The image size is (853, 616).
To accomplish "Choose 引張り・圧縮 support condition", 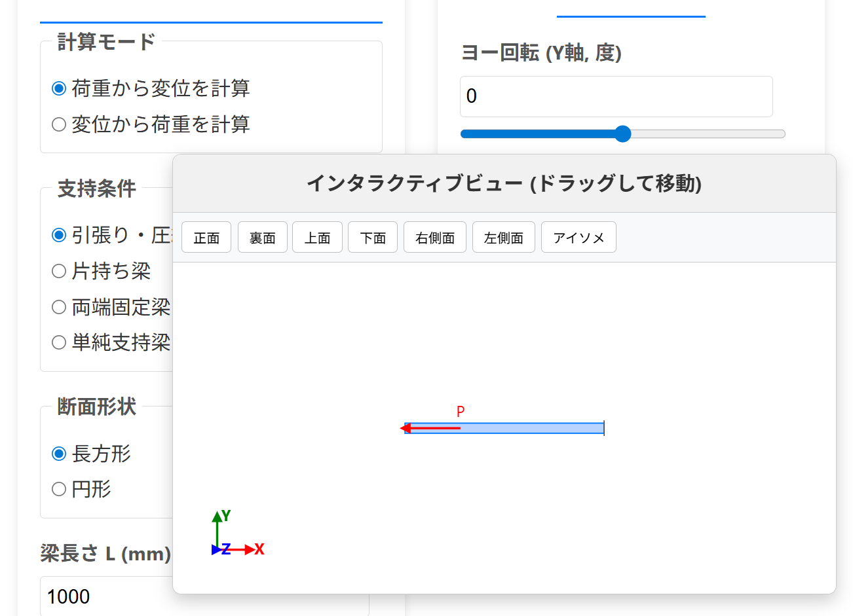I will click(59, 235).
